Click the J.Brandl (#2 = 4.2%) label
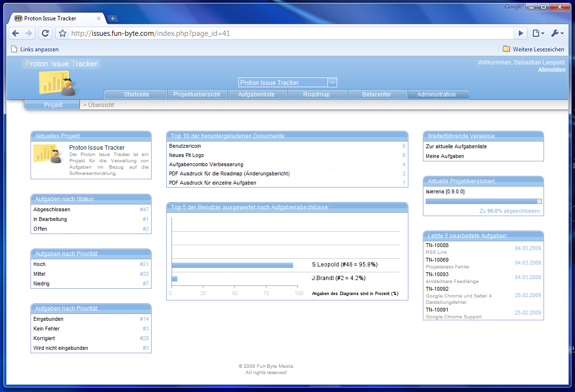This screenshot has width=575, height=392. [339, 278]
